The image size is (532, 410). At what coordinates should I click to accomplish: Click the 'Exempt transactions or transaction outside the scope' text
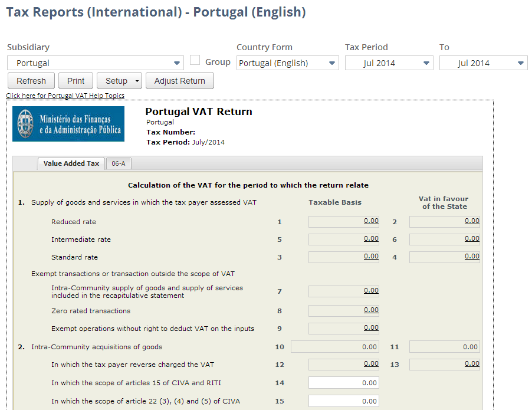tap(133, 274)
